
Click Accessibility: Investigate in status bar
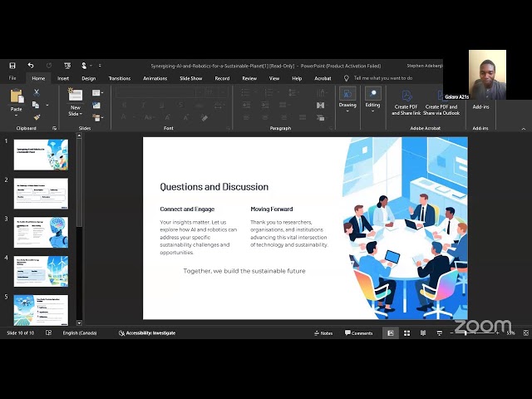tap(147, 333)
